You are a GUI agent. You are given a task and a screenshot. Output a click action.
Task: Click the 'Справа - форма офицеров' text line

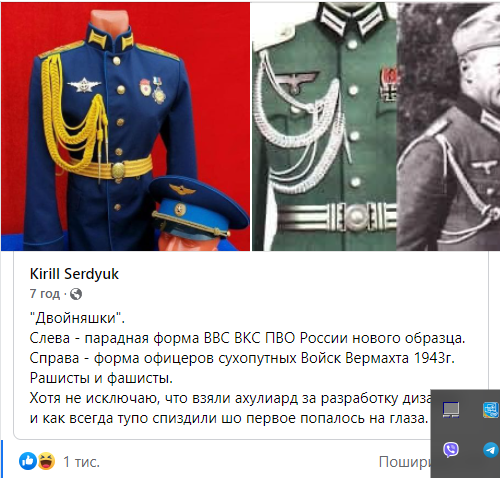pyautogui.click(x=242, y=358)
